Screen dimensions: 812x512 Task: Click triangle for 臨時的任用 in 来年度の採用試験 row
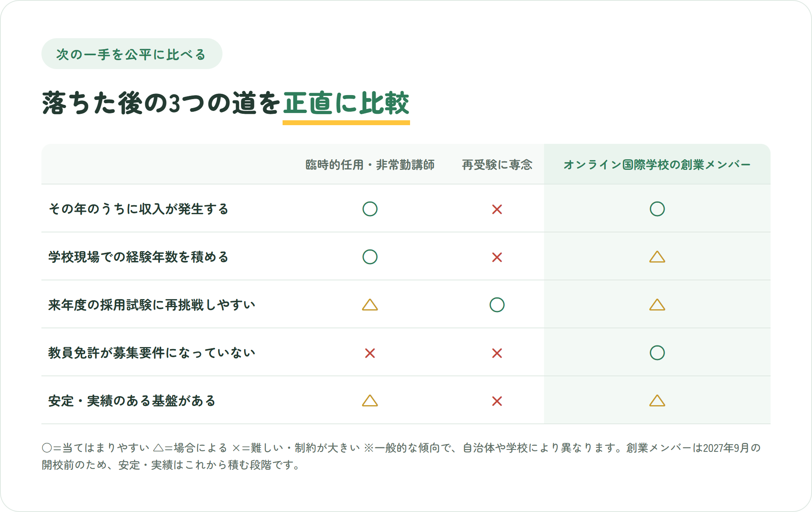coord(370,305)
